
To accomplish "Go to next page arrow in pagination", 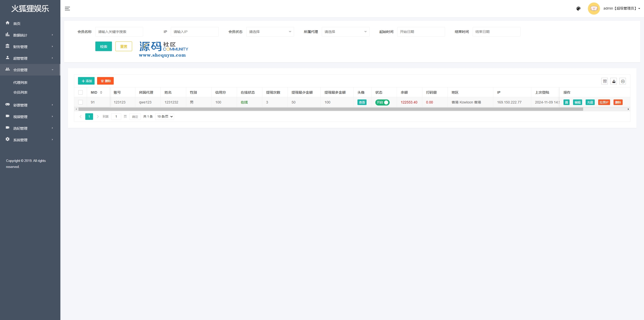I will tap(98, 117).
